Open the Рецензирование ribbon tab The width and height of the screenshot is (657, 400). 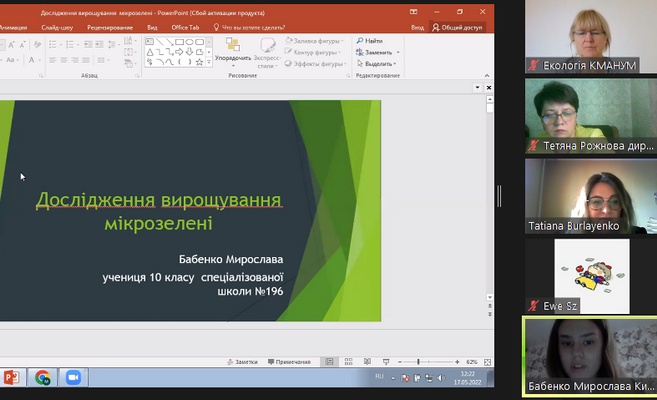[110, 27]
